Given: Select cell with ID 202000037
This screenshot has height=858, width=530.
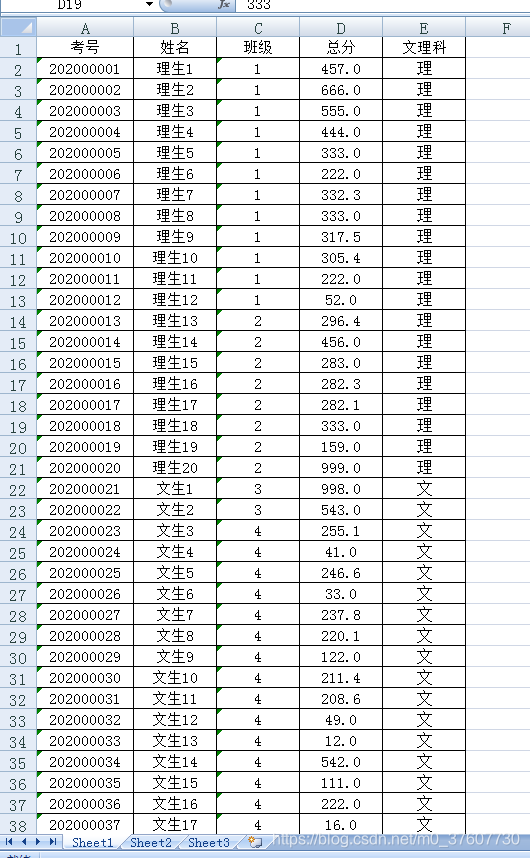Looking at the screenshot, I should [x=85, y=825].
